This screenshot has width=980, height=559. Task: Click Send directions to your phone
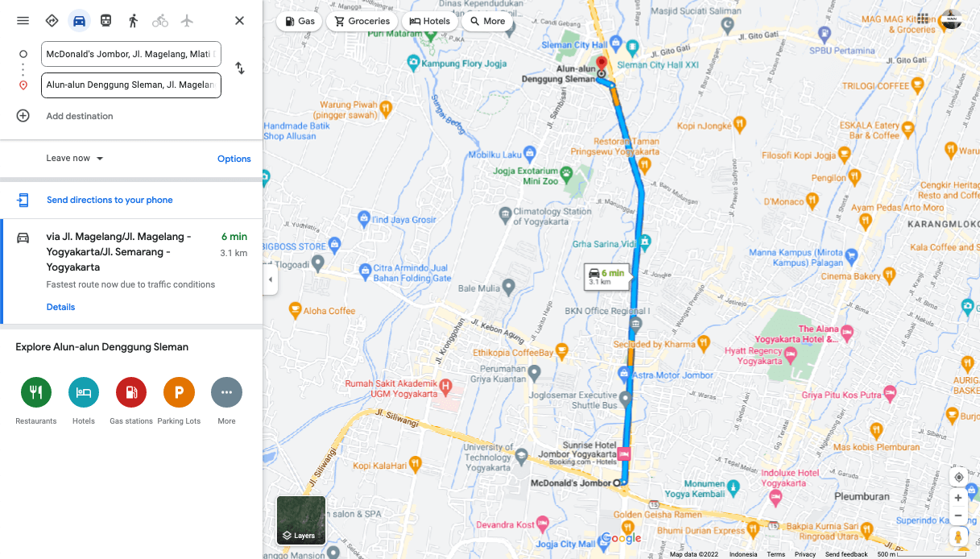110,200
